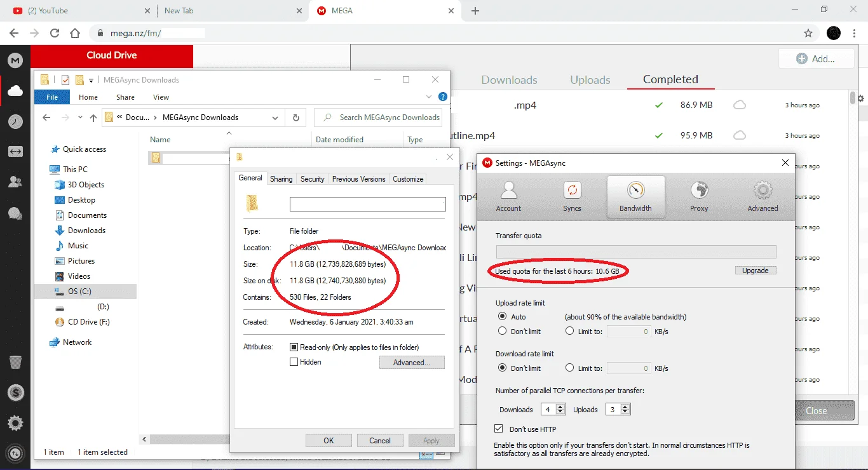The height and width of the screenshot is (470, 868).
Task: Toggle the Read-only attribute checkbox
Action: [x=294, y=347]
